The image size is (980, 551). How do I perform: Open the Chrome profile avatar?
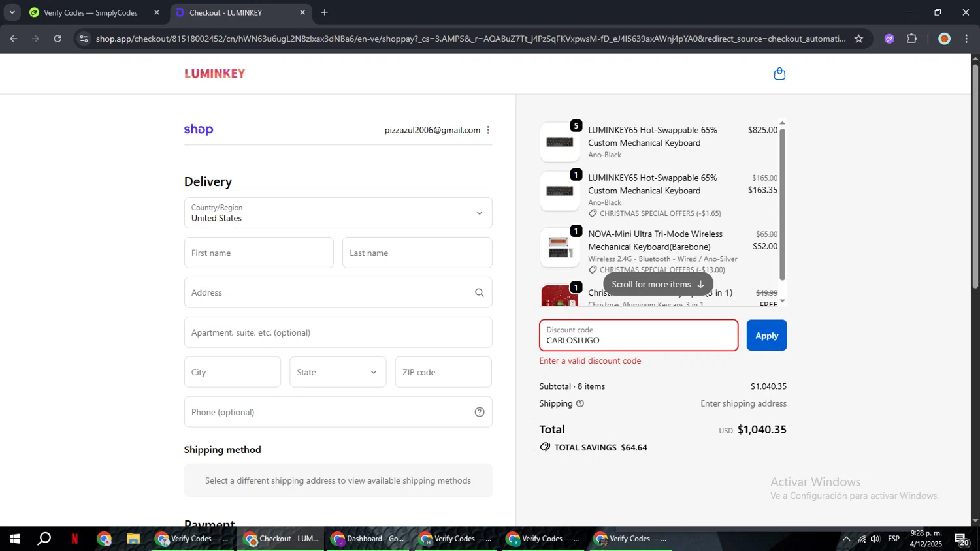[x=944, y=39]
